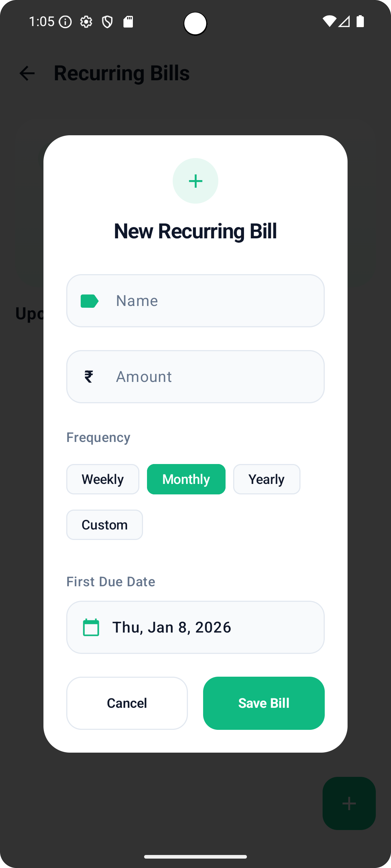Click the calendar icon beside the due date
The image size is (391, 868).
[x=92, y=627]
